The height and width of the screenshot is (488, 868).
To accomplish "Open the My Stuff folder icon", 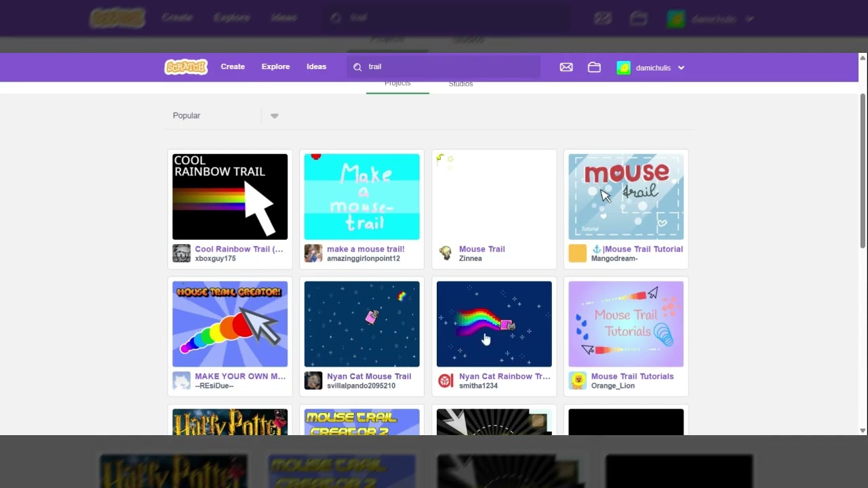I will coord(594,67).
